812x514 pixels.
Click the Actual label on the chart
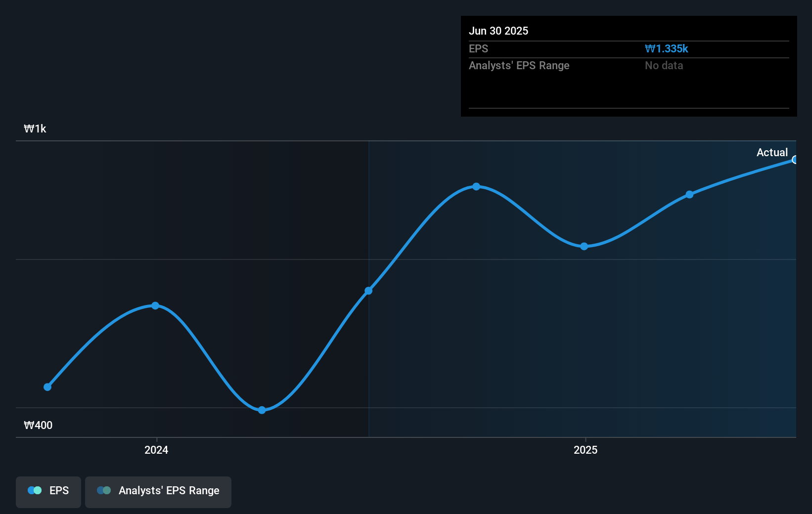click(772, 152)
